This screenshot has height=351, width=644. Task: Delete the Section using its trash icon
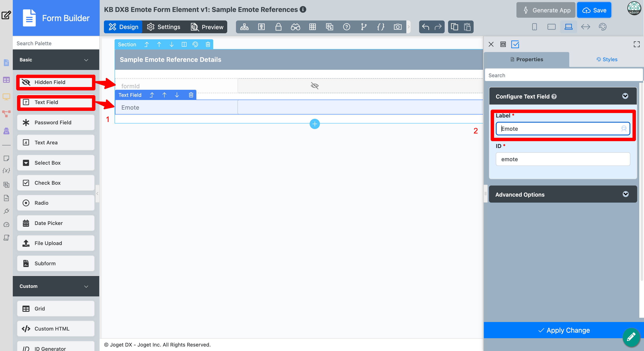[x=208, y=44]
